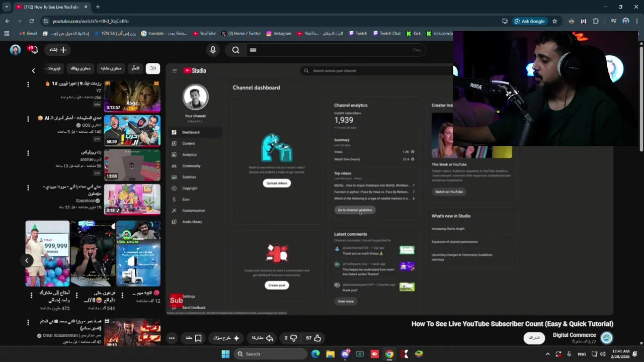Open the Digital Commerce channel avatar
Screen dimensions: 644x362
(x=607, y=338)
